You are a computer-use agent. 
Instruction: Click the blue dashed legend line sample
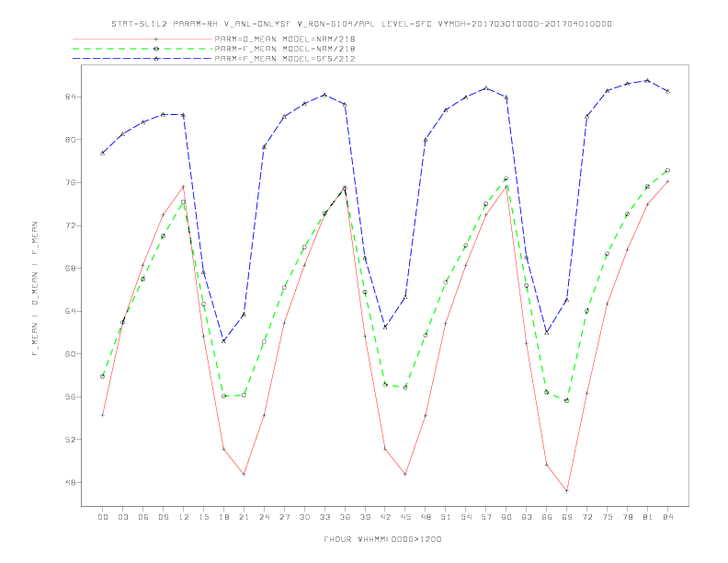tap(142, 59)
